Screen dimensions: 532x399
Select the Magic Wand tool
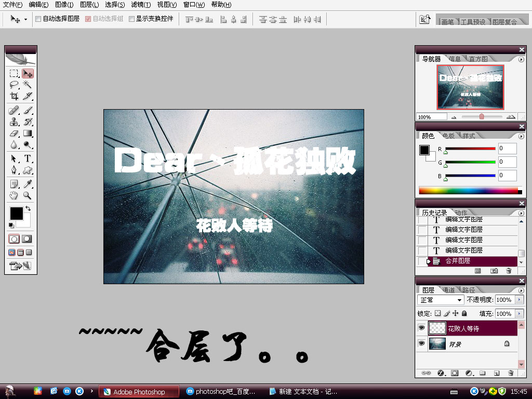(x=28, y=84)
